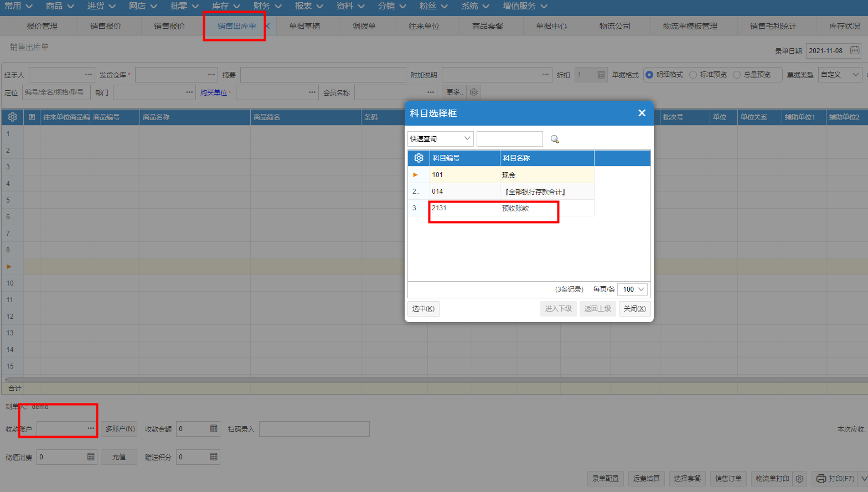The width and height of the screenshot is (868, 492).
Task: Open the 财务 menu
Action: click(x=267, y=6)
